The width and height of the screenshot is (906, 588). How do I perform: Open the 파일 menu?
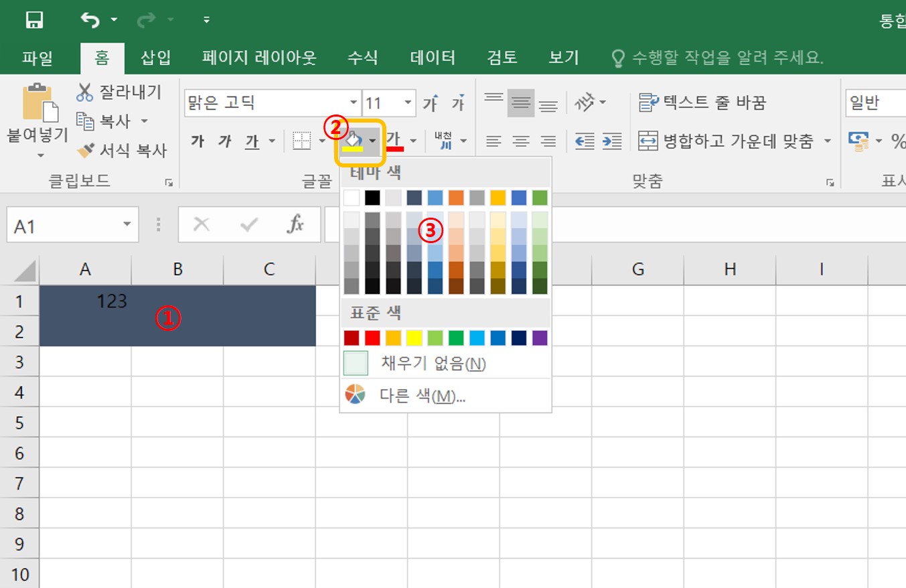[x=37, y=58]
